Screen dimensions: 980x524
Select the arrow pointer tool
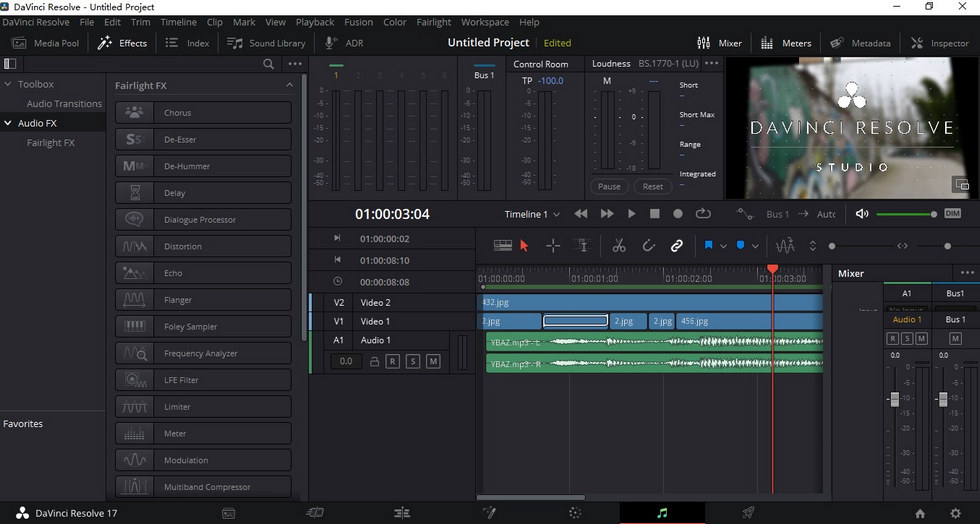[524, 246]
